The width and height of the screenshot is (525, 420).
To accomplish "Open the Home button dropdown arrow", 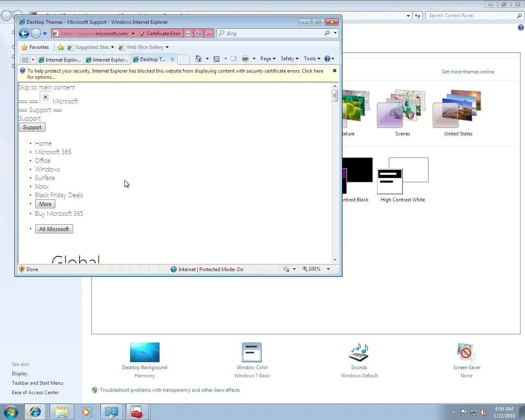I will point(207,59).
